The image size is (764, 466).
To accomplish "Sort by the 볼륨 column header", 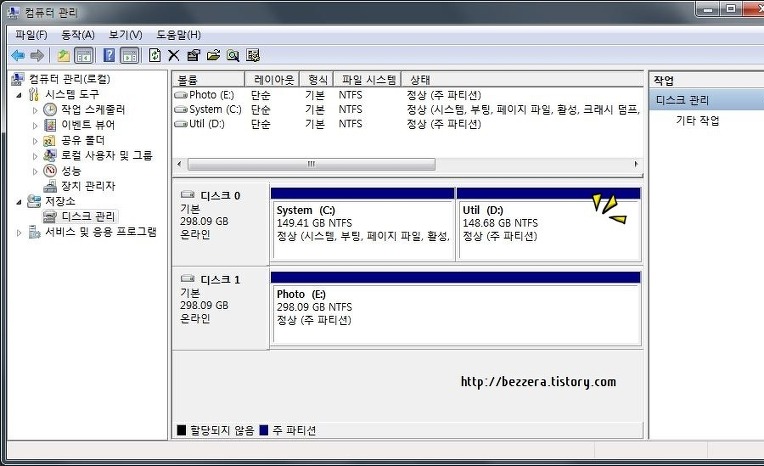I will tap(208, 79).
